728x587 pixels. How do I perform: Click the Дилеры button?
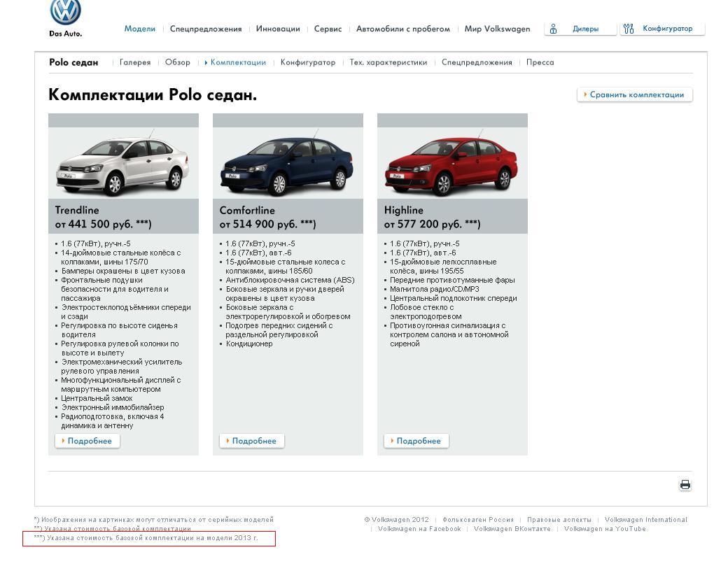(580, 29)
